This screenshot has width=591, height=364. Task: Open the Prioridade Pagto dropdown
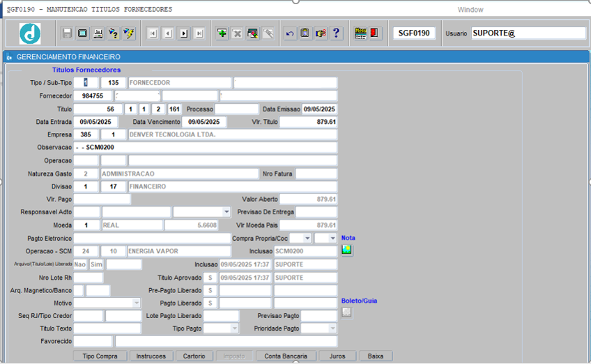[x=332, y=329]
